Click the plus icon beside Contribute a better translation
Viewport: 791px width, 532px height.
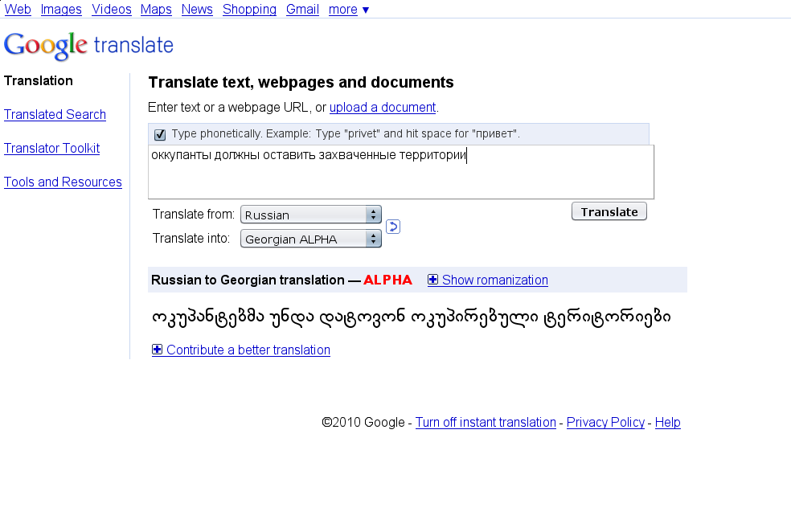tap(158, 350)
